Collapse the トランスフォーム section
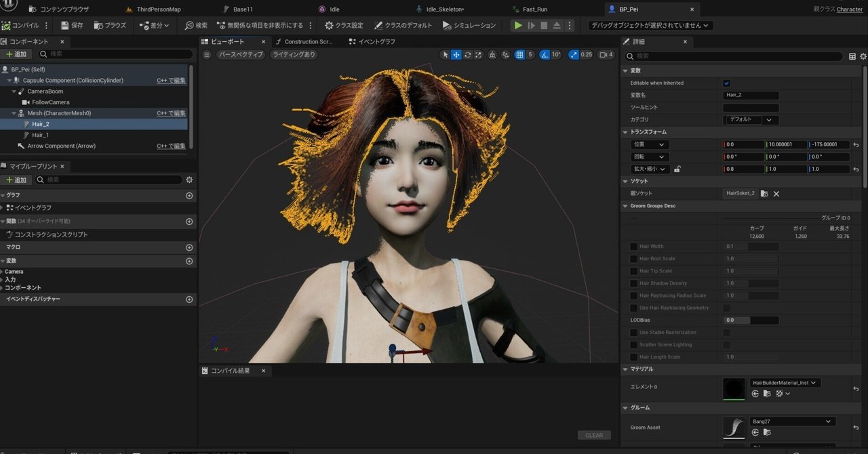 (x=625, y=132)
